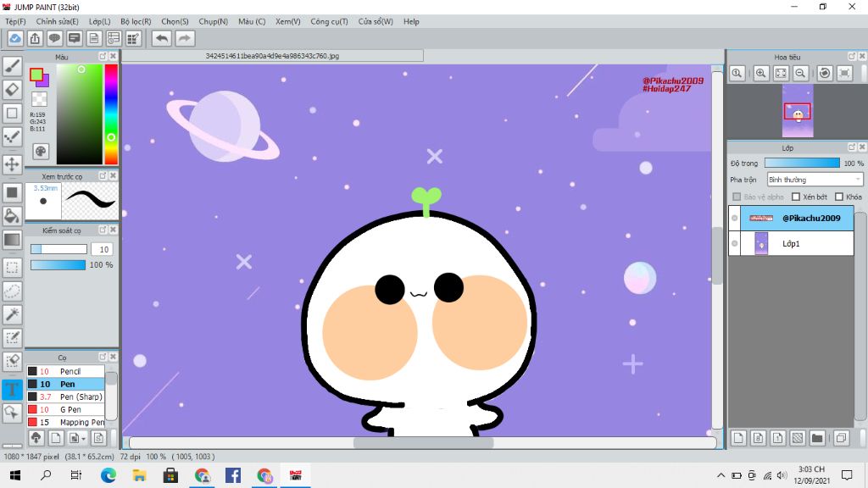
Task: Select the Operation object tool
Action: pos(12,413)
